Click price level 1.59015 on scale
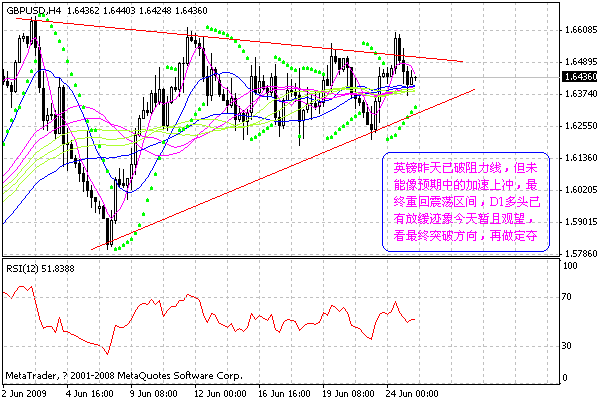 pos(581,221)
